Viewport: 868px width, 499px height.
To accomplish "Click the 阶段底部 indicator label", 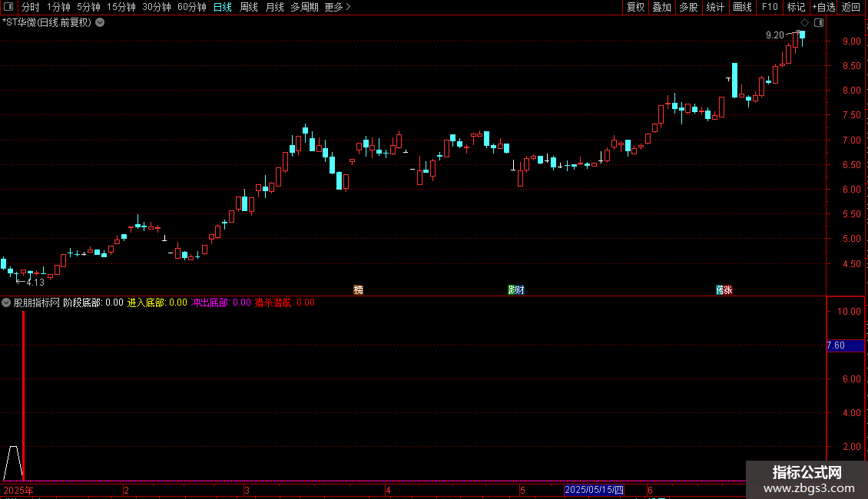I will coord(93,302).
